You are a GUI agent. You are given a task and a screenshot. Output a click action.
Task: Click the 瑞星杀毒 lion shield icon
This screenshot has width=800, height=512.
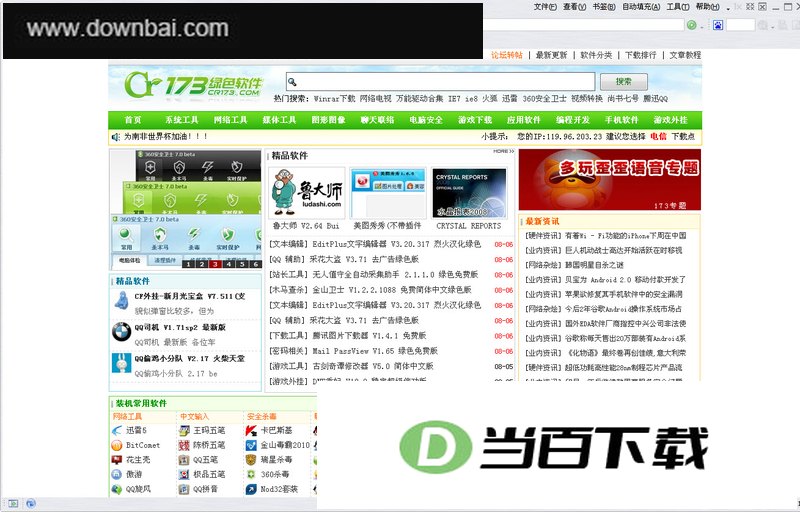(251, 459)
